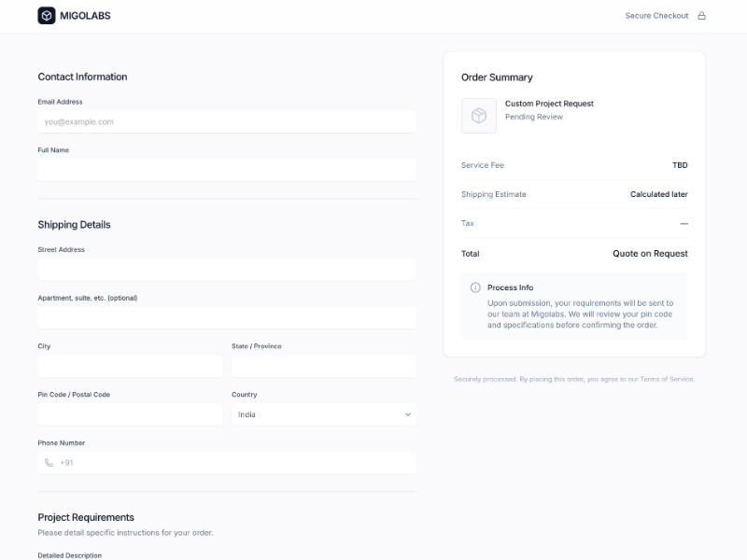Viewport: 747px width, 560px height.
Task: Click the Phone Number input box
Action: (233, 463)
